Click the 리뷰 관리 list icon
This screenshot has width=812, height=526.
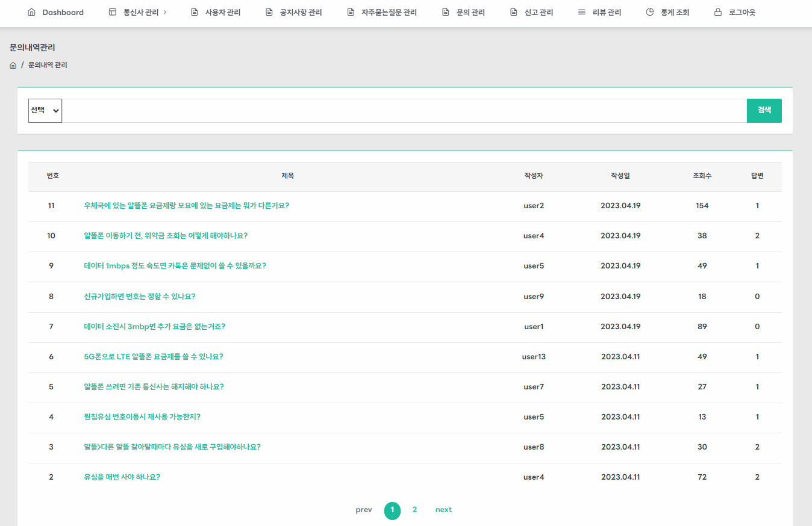coord(581,11)
